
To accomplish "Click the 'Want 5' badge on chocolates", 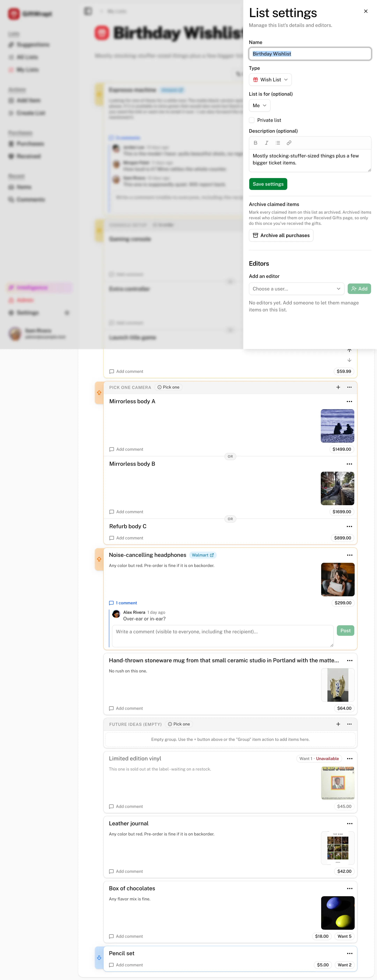I will click(344, 936).
